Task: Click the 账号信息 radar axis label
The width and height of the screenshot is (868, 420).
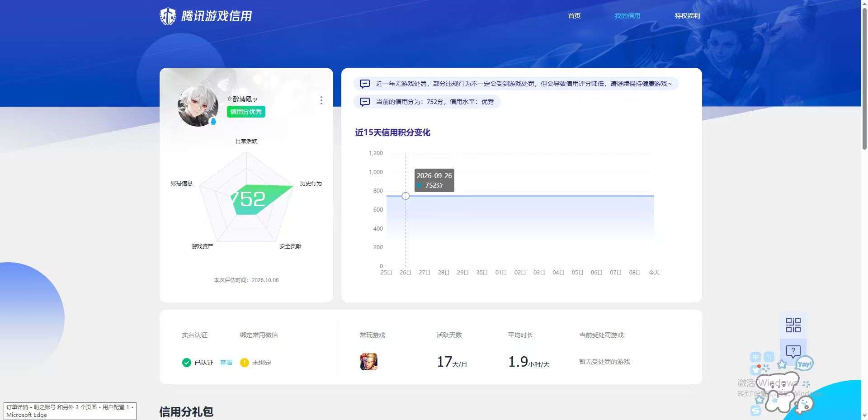Action: pos(182,183)
